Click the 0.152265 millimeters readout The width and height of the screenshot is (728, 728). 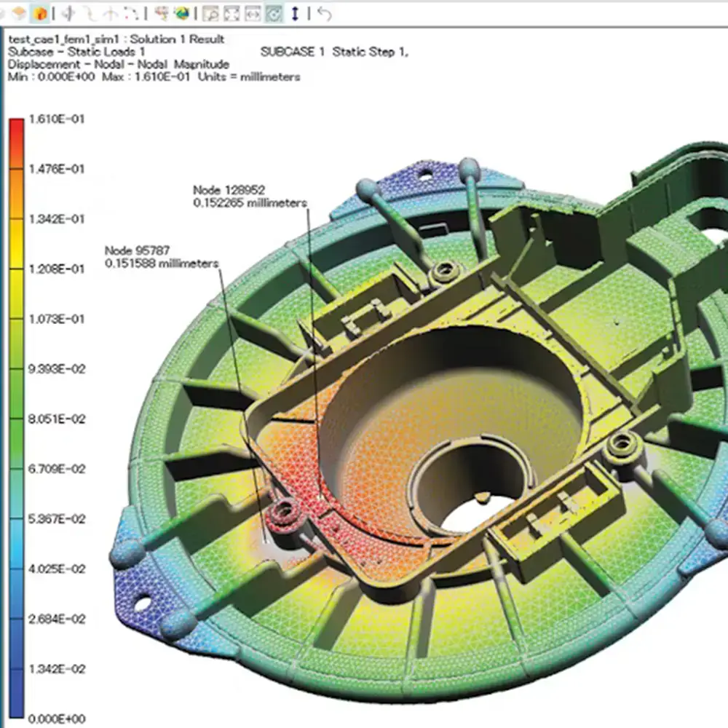pyautogui.click(x=250, y=203)
